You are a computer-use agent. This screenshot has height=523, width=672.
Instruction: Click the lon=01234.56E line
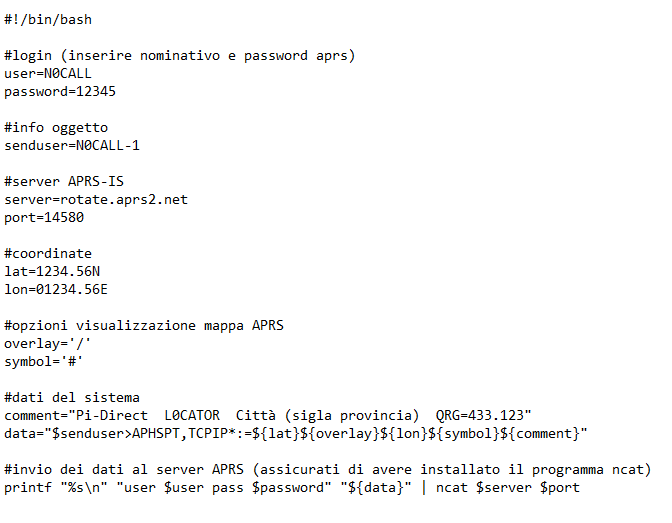click(x=56, y=289)
